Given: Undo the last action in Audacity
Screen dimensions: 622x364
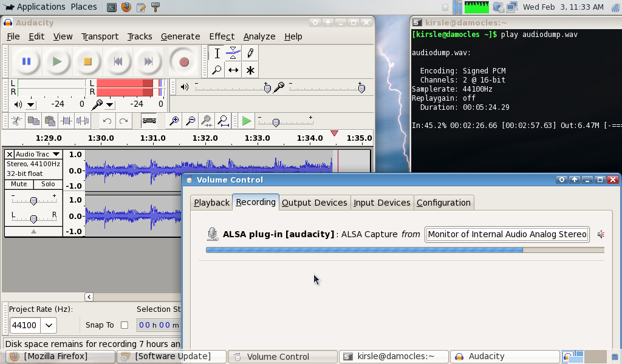Looking at the screenshot, I should 107,121.
